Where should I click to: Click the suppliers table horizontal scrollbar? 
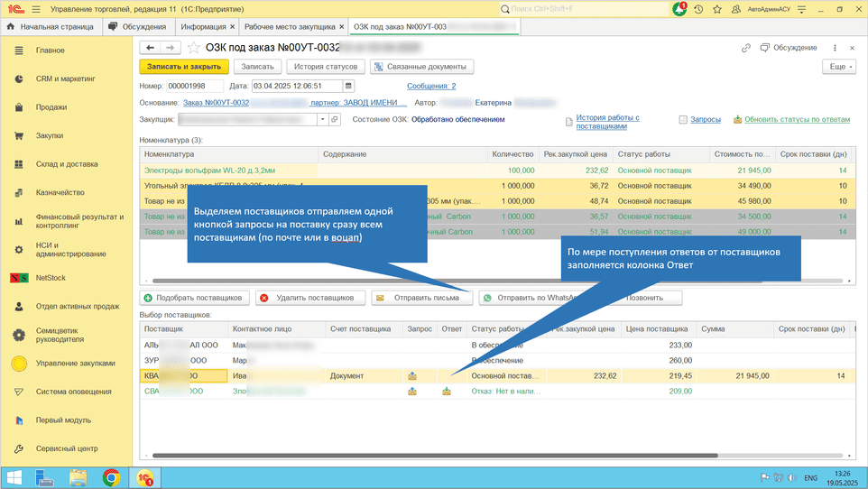point(435,456)
